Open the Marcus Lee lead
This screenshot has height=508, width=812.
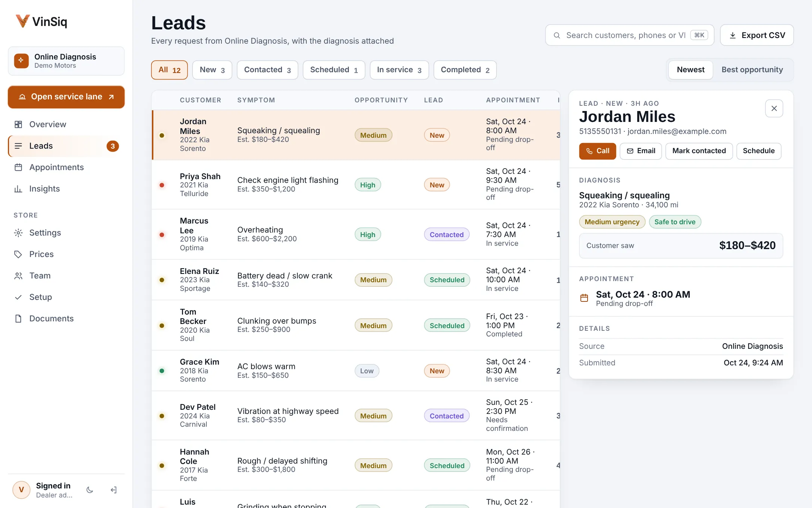(x=356, y=234)
